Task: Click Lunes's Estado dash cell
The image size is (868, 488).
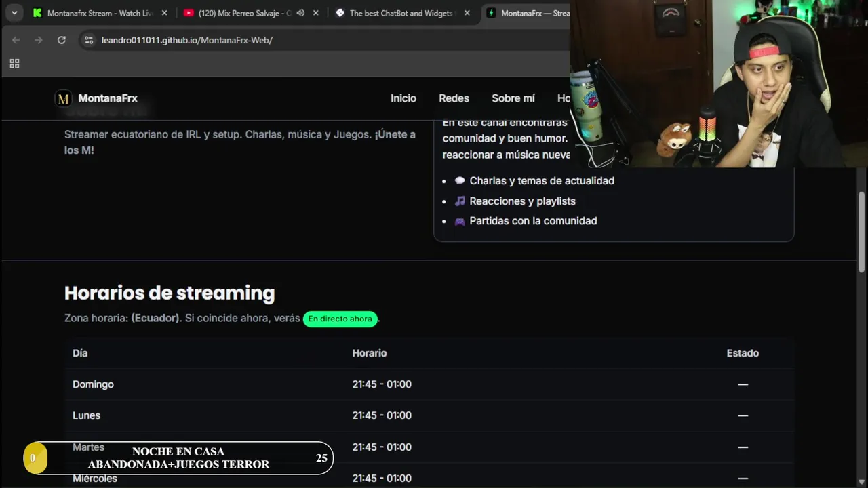Action: pos(743,415)
